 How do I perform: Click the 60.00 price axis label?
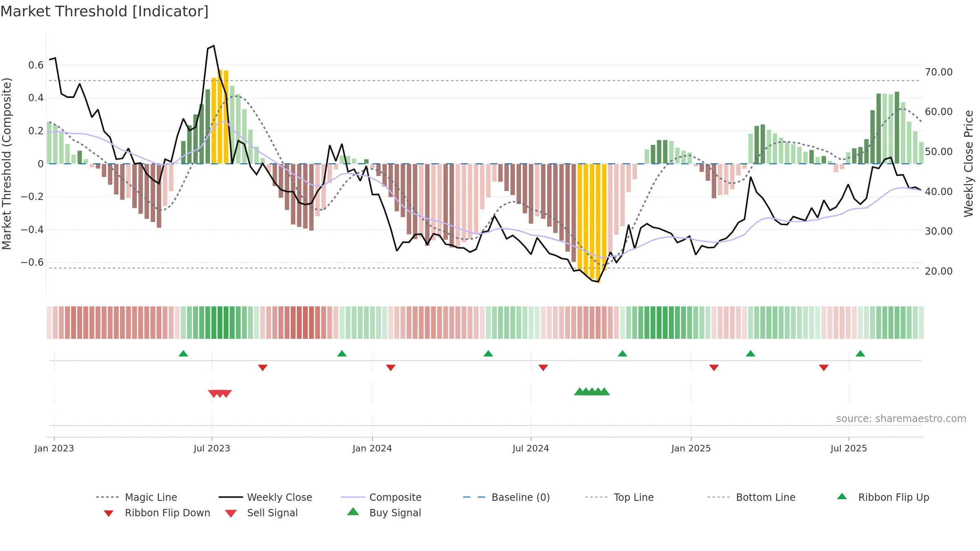click(x=939, y=112)
